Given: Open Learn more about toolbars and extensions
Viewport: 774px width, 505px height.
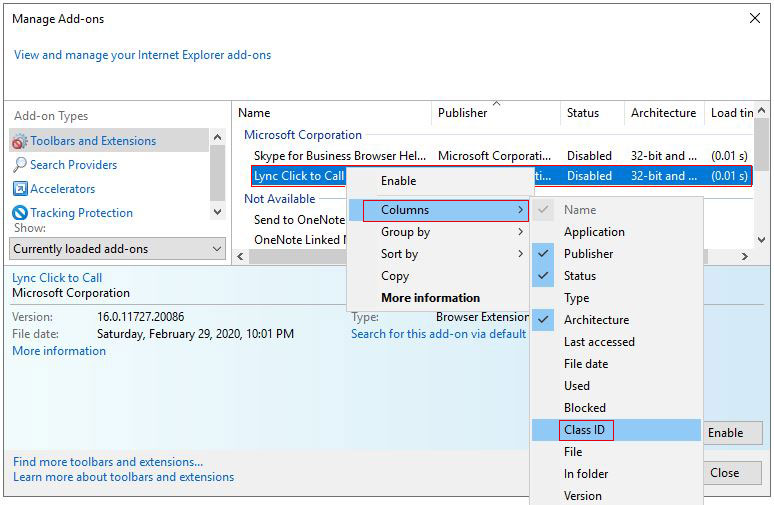Looking at the screenshot, I should point(123,477).
